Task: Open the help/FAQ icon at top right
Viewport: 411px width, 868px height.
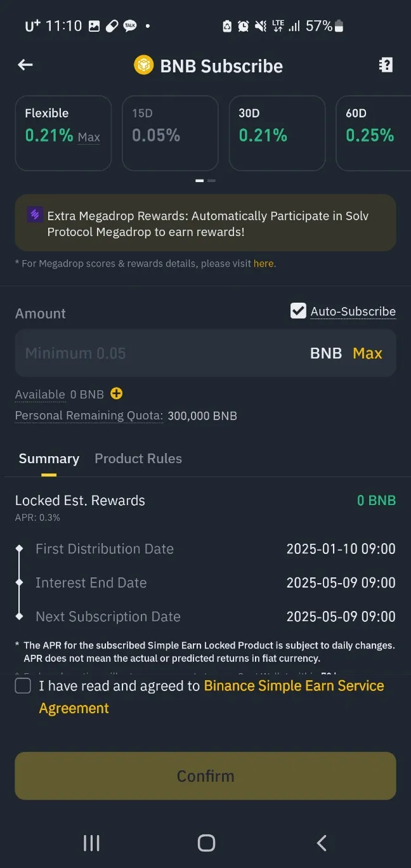Action: tap(386, 65)
